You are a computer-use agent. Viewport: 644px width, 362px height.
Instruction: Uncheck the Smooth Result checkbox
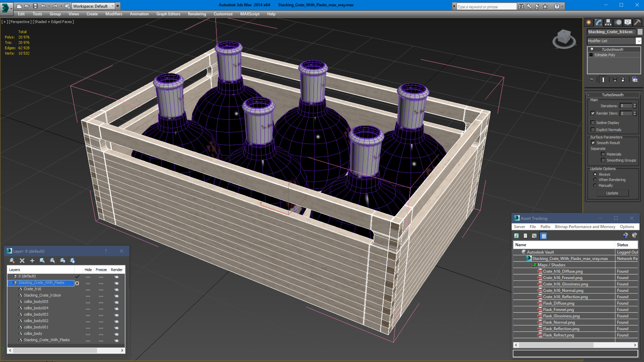point(593,143)
